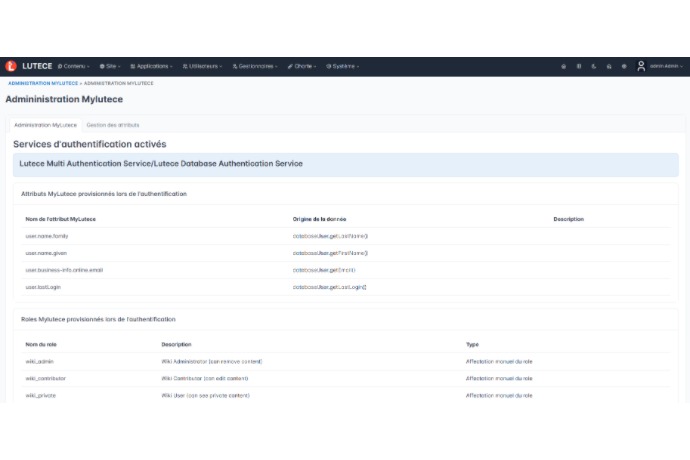690x460 pixels.
Task: Select the user.business-info.online.email cell
Action: click(x=64, y=270)
